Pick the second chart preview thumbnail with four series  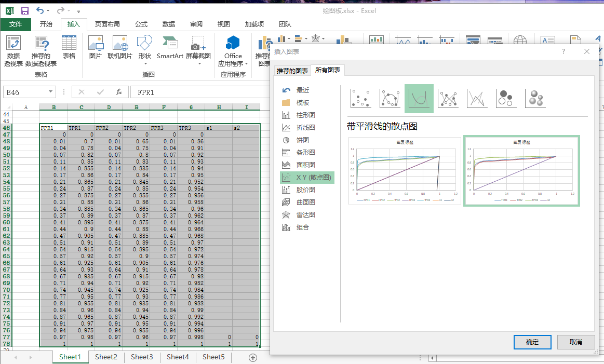[521, 171]
